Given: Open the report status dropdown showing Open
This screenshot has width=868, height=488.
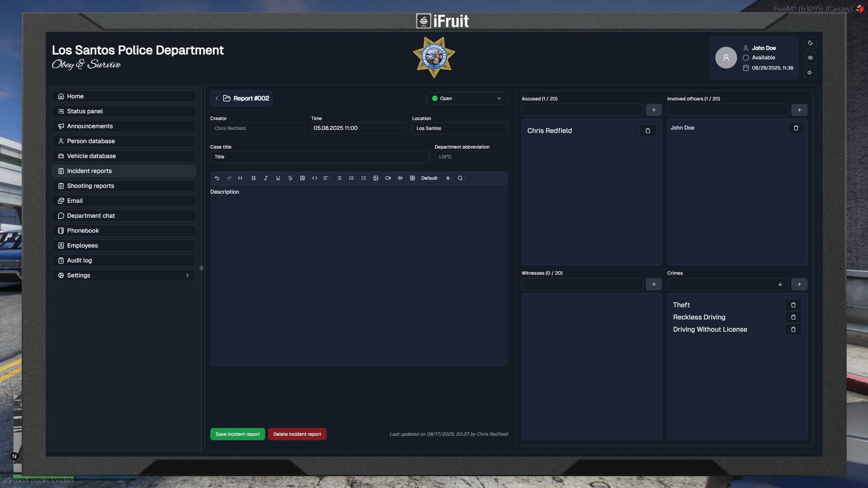Looking at the screenshot, I should pos(467,99).
